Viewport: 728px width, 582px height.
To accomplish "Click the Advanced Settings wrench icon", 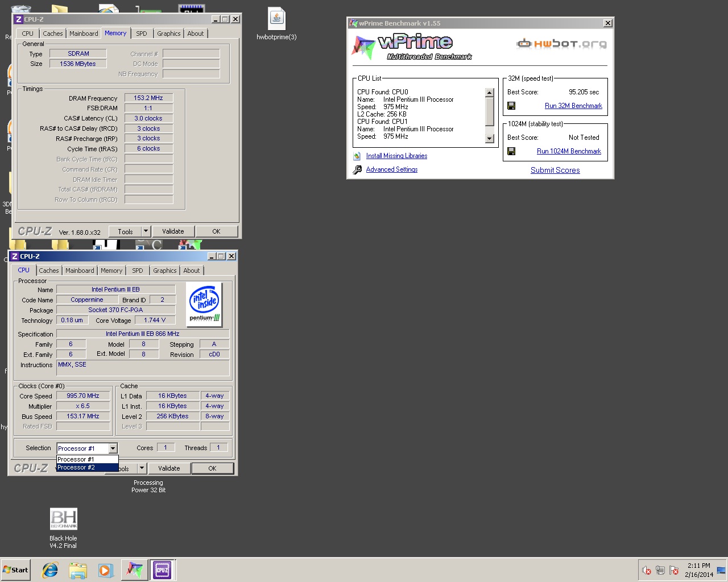I will (x=357, y=169).
